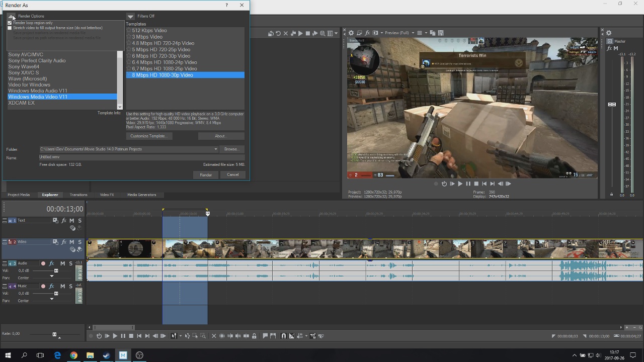Stop playback in the Video Preview controls
The image size is (644, 362).
pos(476,184)
